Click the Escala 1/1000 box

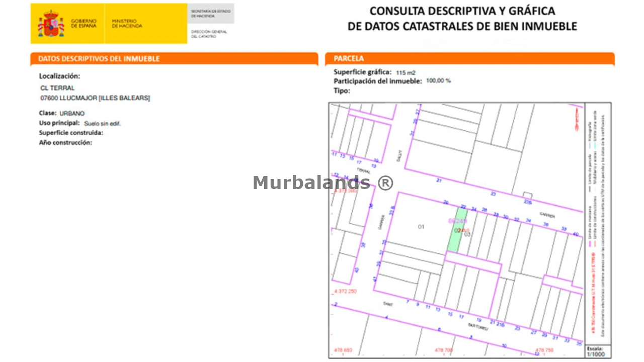tap(598, 351)
